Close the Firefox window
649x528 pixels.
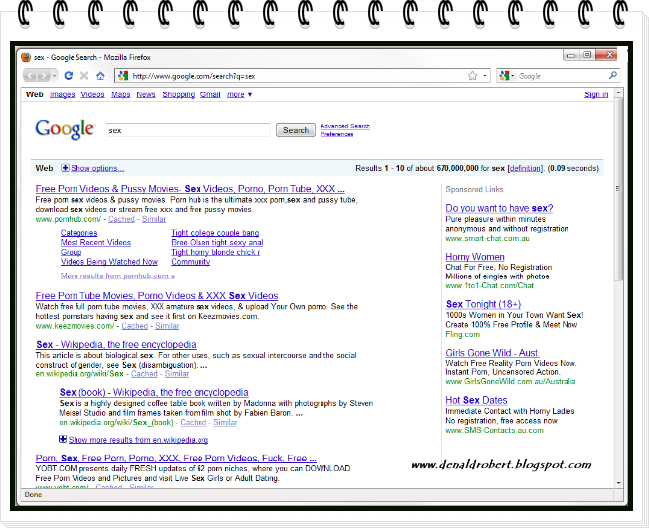click(x=609, y=55)
